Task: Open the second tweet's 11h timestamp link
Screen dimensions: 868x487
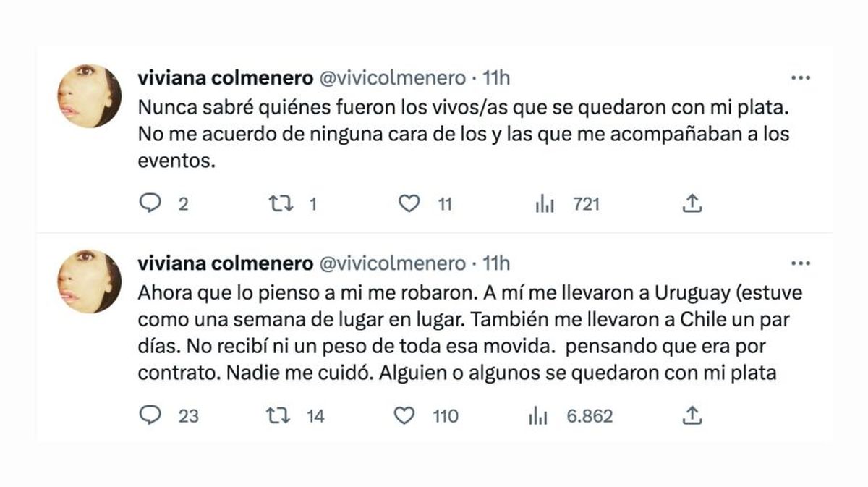Action: coord(495,263)
